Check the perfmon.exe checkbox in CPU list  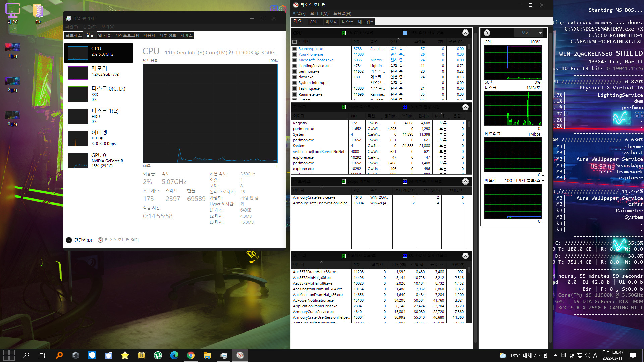pyautogui.click(x=294, y=72)
